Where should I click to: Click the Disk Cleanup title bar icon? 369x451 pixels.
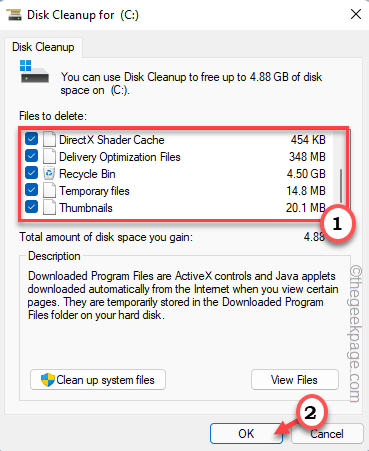click(x=14, y=15)
